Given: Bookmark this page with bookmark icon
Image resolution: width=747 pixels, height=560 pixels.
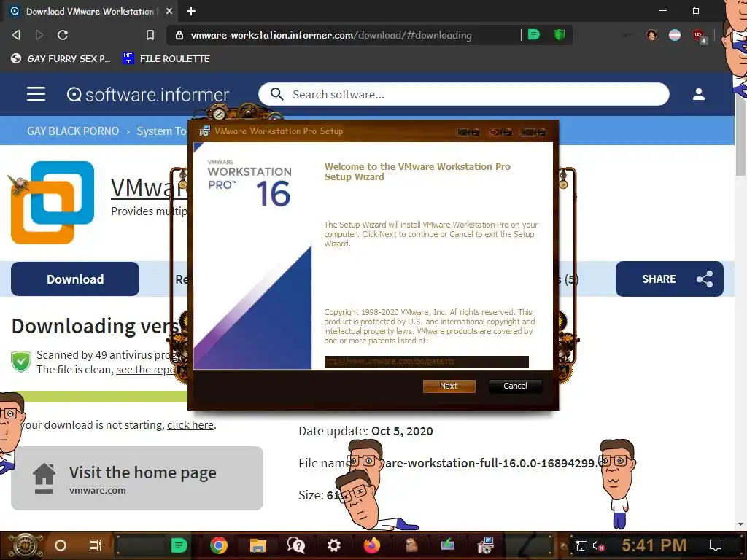Looking at the screenshot, I should (x=150, y=35).
